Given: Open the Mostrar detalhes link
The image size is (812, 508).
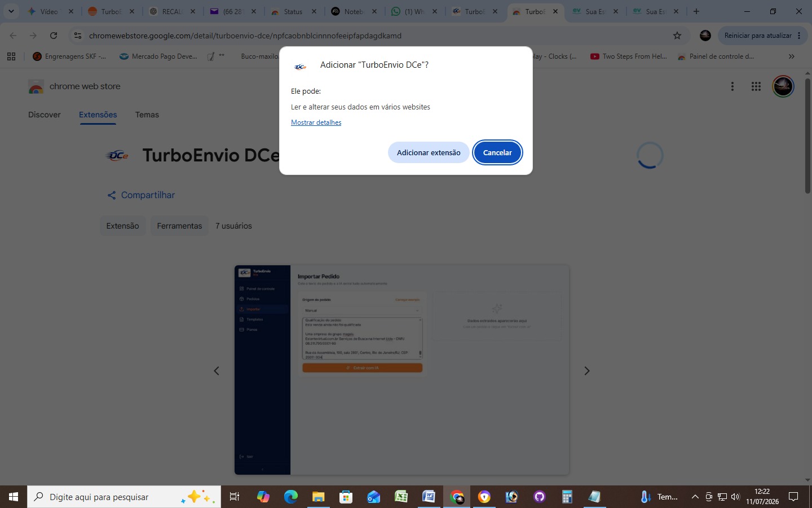Looking at the screenshot, I should coord(316,122).
